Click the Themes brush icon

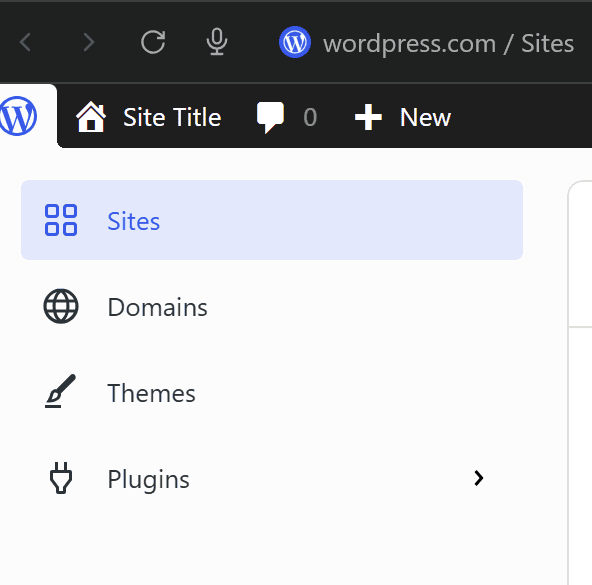tap(60, 391)
